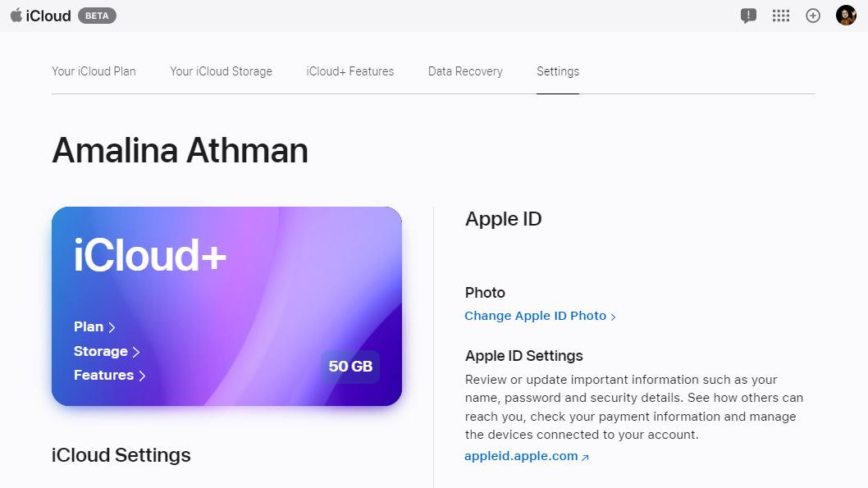Open the feedback speech bubble icon
This screenshot has width=868, height=488.
(748, 16)
